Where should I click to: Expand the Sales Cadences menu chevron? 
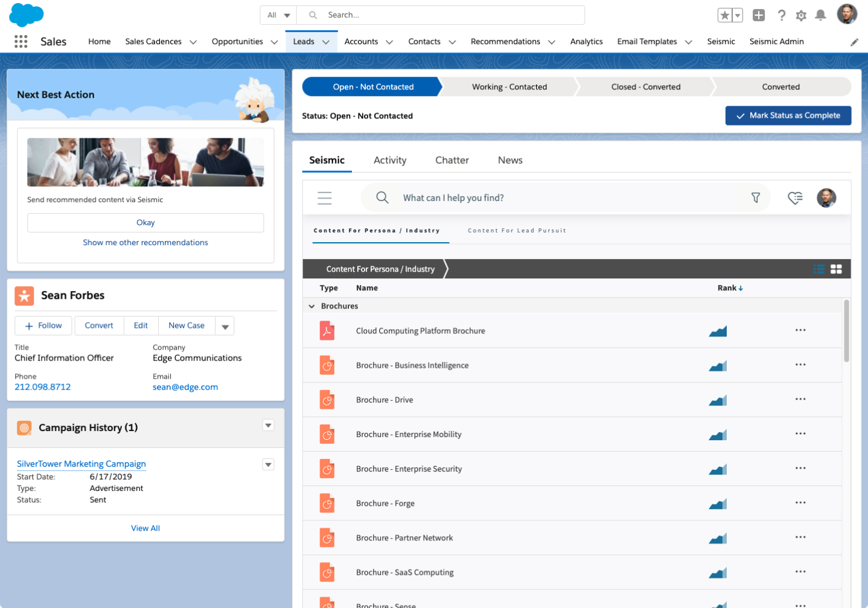click(193, 42)
